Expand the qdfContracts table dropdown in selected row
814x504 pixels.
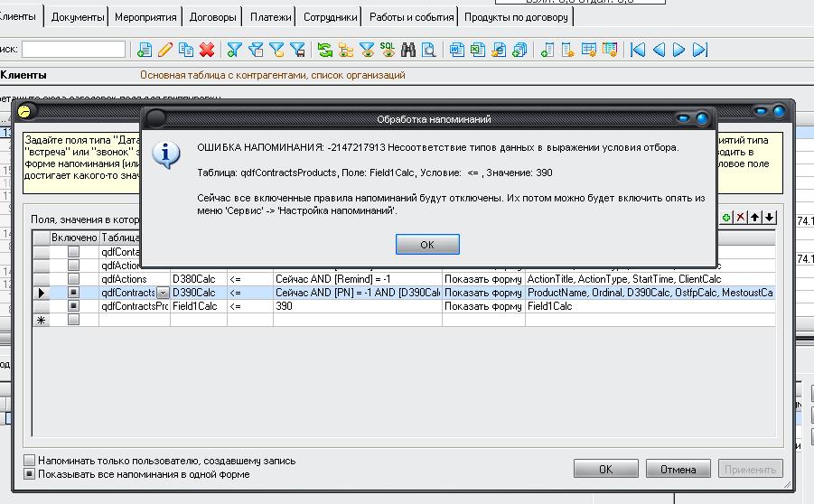163,293
